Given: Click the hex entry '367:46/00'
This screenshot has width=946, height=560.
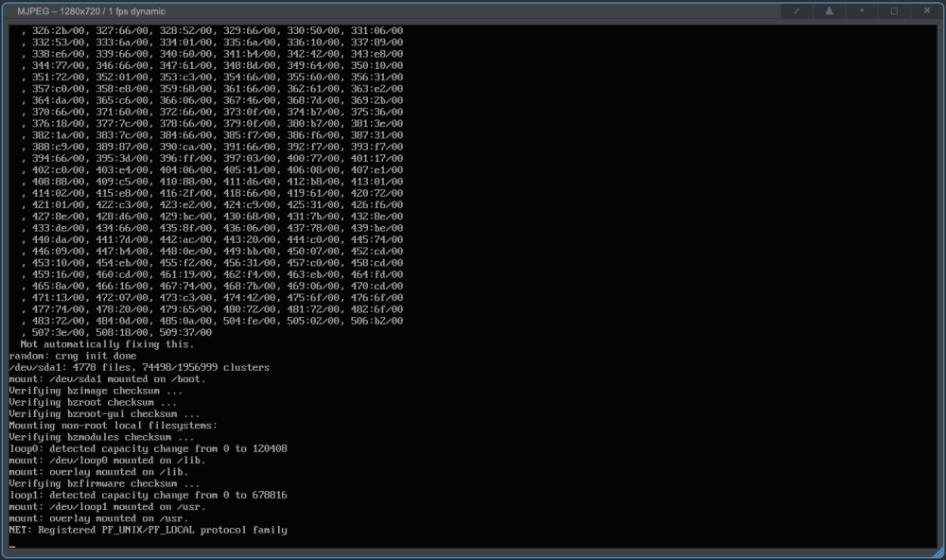Looking at the screenshot, I should [x=249, y=100].
